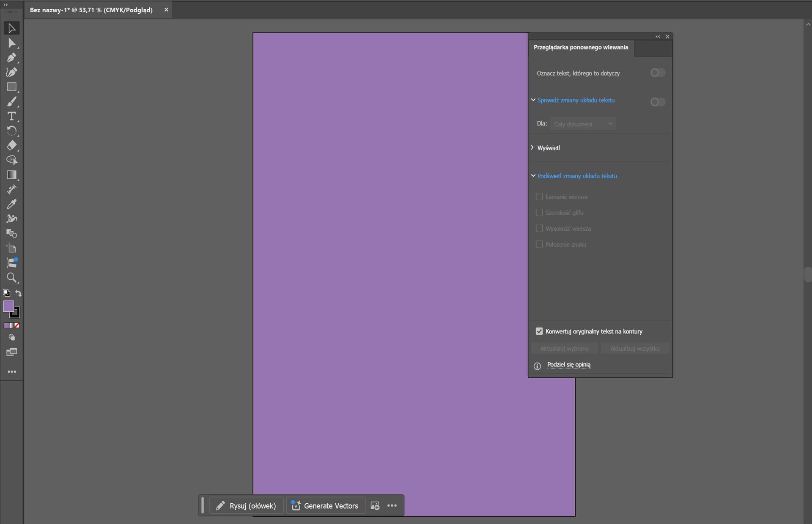The width and height of the screenshot is (812, 524).
Task: Pick the Eyedropper tool
Action: 11,204
